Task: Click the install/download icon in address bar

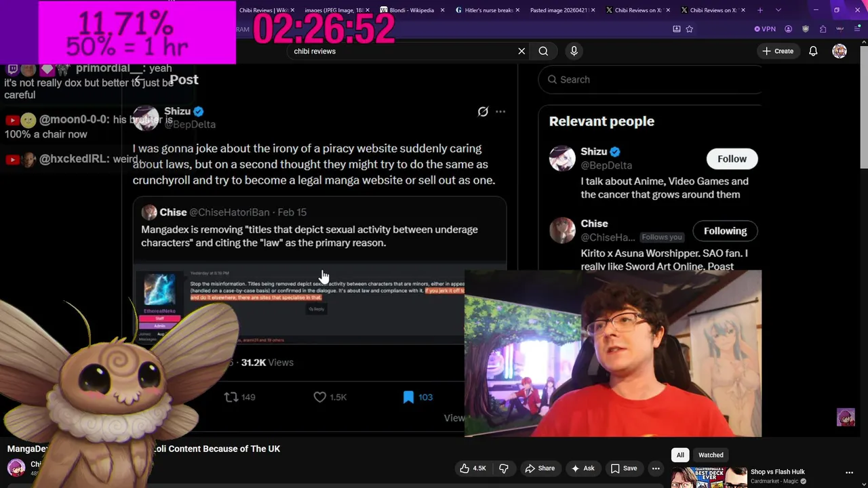Action: [x=676, y=29]
